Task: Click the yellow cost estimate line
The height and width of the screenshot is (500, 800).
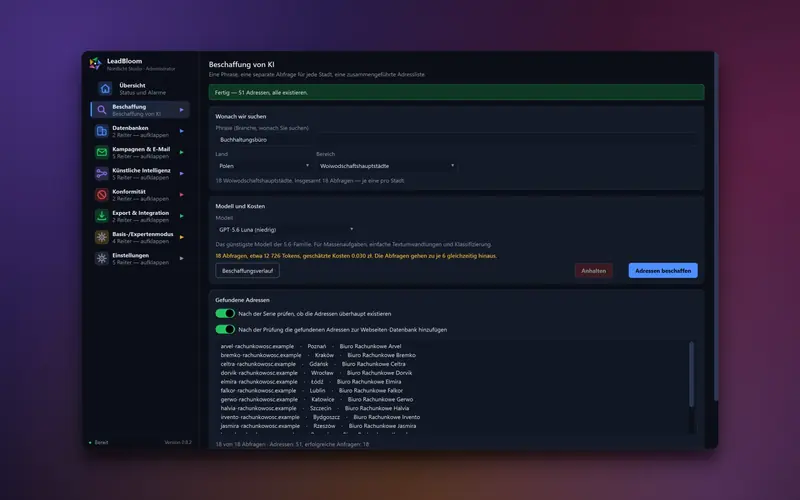Action: [x=356, y=256]
